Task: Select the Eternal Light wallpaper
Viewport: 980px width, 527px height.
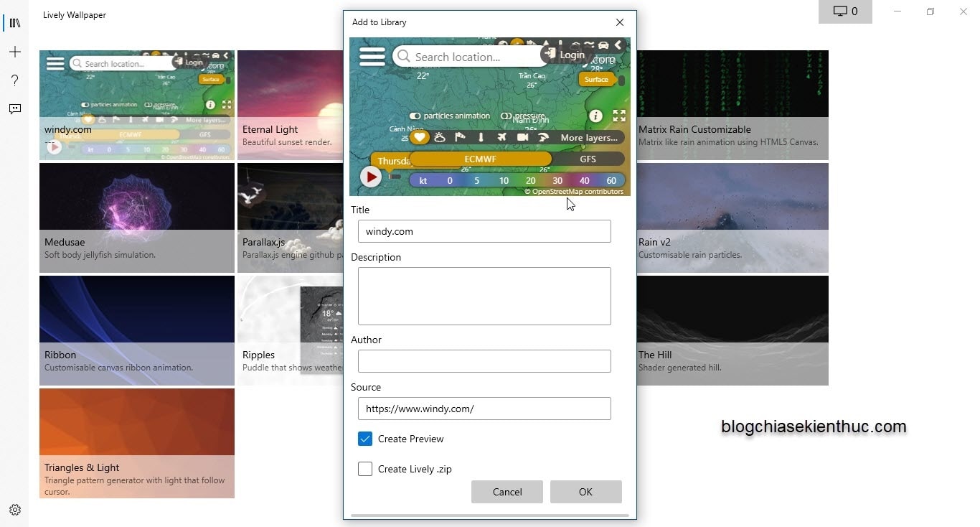Action: coord(290,105)
